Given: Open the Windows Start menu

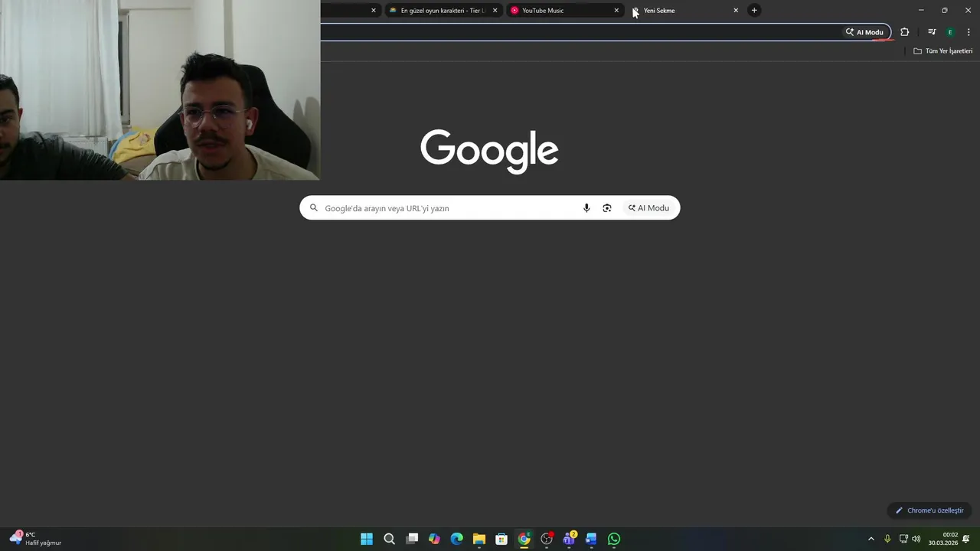Looking at the screenshot, I should (x=367, y=539).
